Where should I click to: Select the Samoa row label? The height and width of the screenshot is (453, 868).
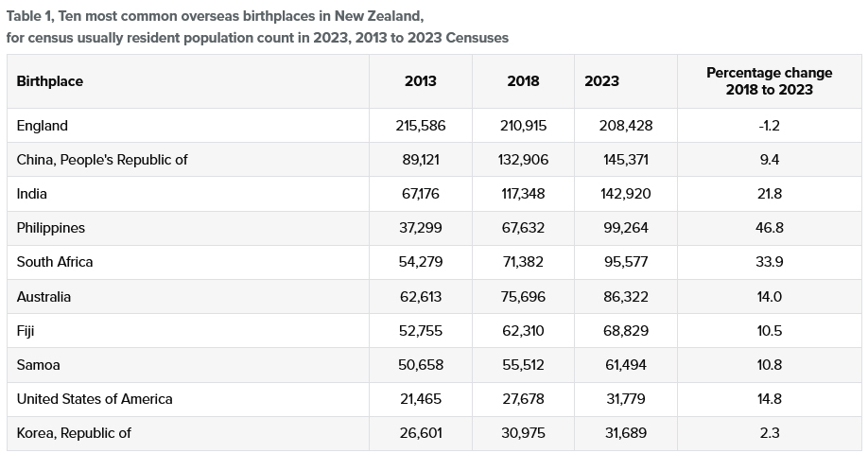[x=39, y=365]
